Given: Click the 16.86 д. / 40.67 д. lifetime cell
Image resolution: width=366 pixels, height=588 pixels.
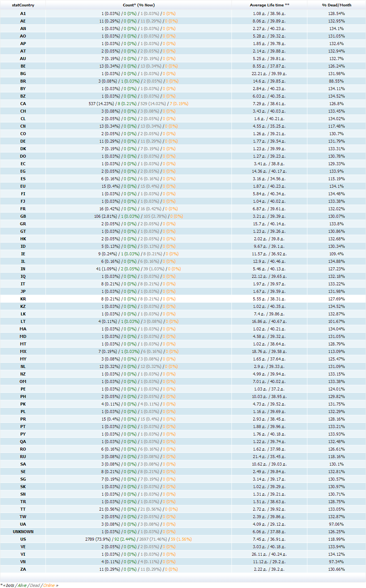Looking at the screenshot, I should [269, 321].
